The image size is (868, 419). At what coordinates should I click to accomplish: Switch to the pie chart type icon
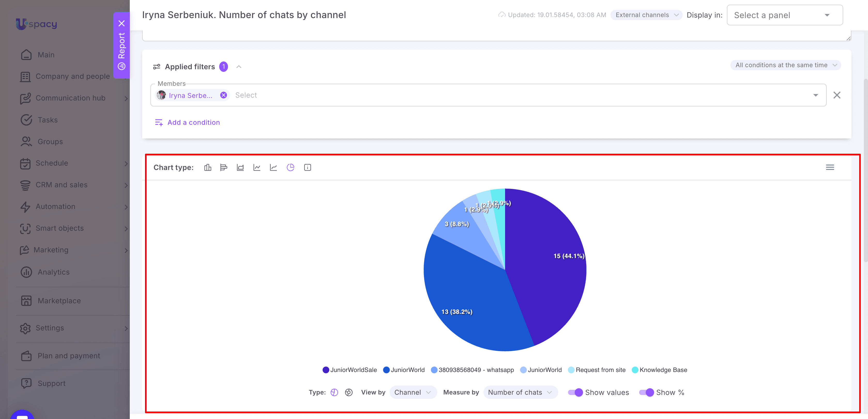pyautogui.click(x=291, y=167)
